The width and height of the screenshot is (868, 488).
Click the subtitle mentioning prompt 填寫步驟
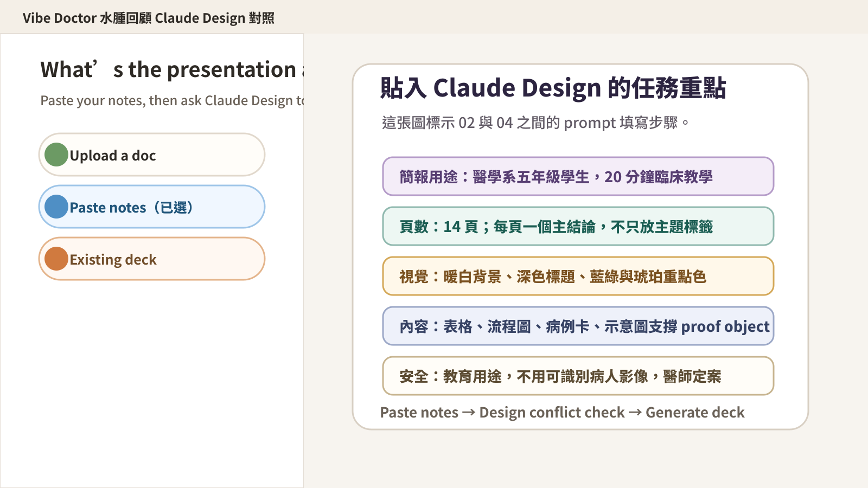click(x=535, y=123)
